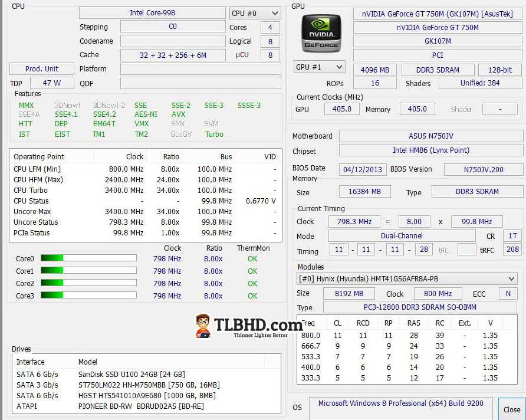Open the CPU #0 selector dropdown
This screenshot has width=526, height=420.
coord(255,13)
